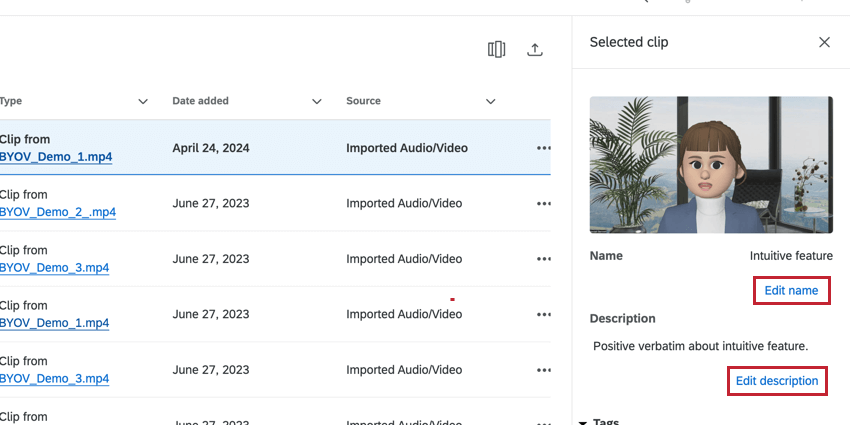Viewport: 850px width, 425px height.
Task: Close the Selected clip panel
Action: [x=824, y=42]
